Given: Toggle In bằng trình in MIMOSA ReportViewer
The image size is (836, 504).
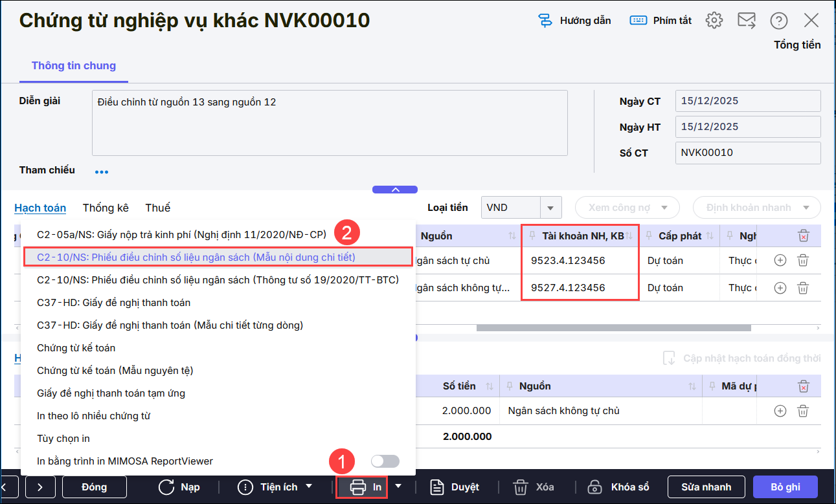Looking at the screenshot, I should [385, 461].
